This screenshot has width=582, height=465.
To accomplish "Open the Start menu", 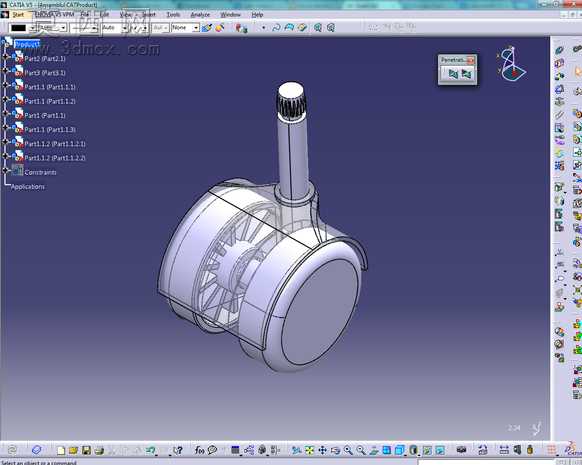I will [18, 15].
